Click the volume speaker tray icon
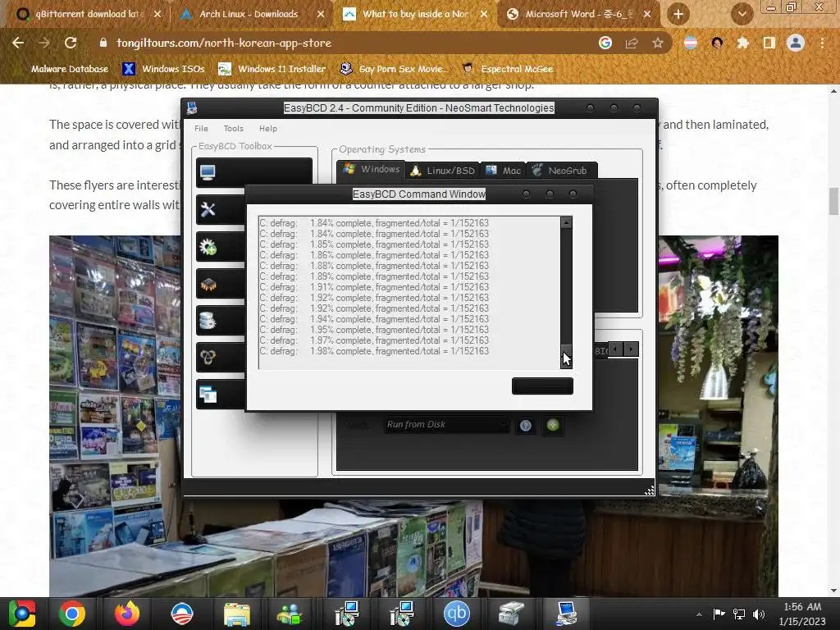Screen dimensions: 840x630 coord(759,614)
